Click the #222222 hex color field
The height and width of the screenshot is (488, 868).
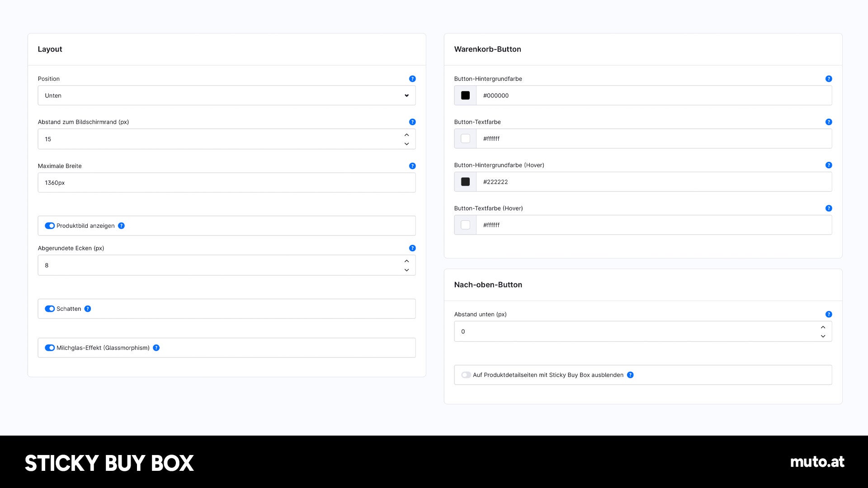point(654,182)
